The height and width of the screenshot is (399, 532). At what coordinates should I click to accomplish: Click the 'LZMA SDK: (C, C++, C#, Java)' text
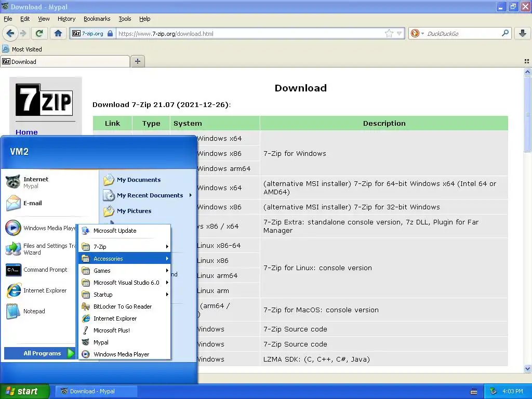316,359
